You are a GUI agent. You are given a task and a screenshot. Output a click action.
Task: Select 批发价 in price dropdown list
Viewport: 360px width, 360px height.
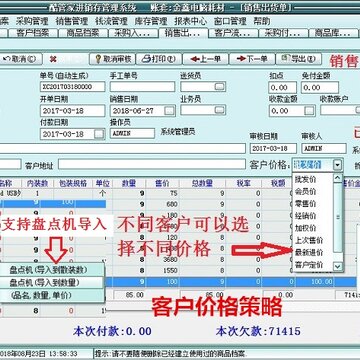[x=305, y=179]
